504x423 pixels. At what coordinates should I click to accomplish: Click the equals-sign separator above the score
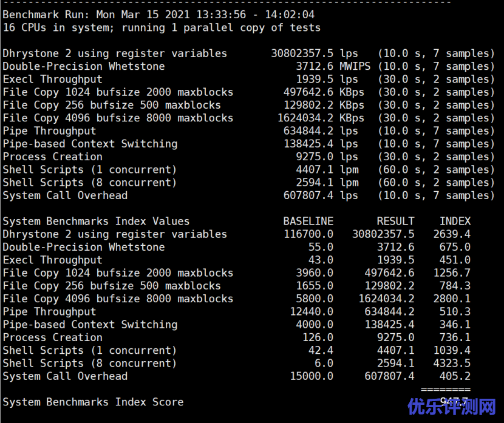[445, 388]
